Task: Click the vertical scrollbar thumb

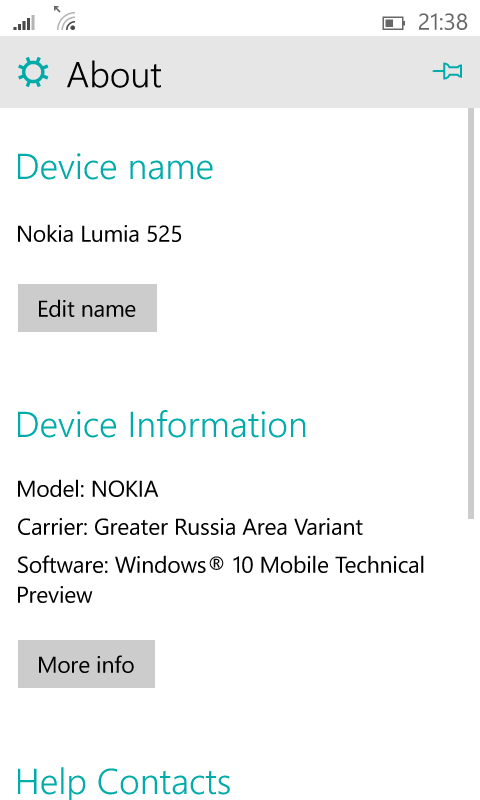Action: tap(471, 314)
